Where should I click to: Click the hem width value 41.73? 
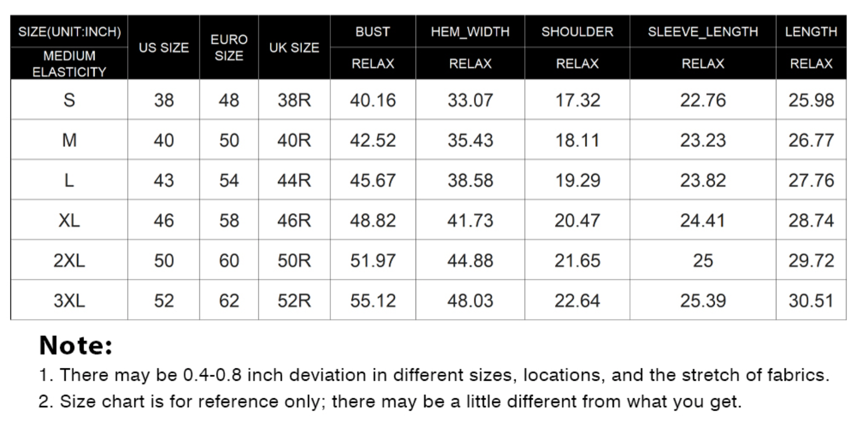point(470,221)
